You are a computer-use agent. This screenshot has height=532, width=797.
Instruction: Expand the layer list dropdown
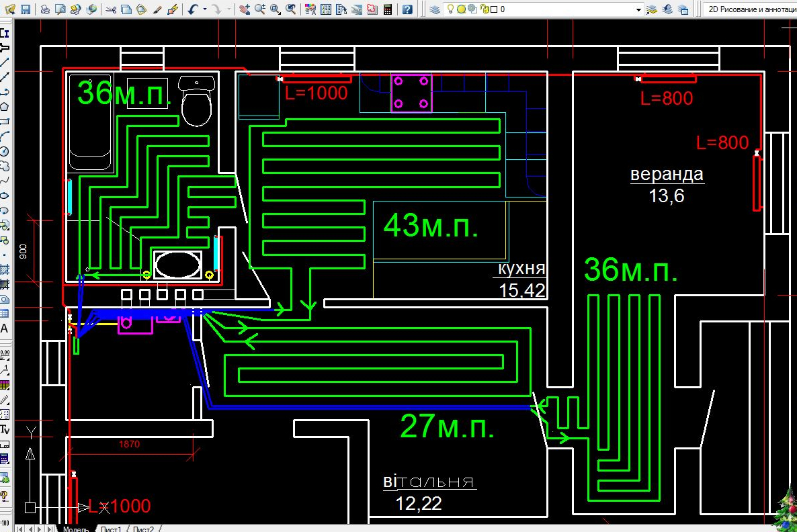(x=638, y=9)
